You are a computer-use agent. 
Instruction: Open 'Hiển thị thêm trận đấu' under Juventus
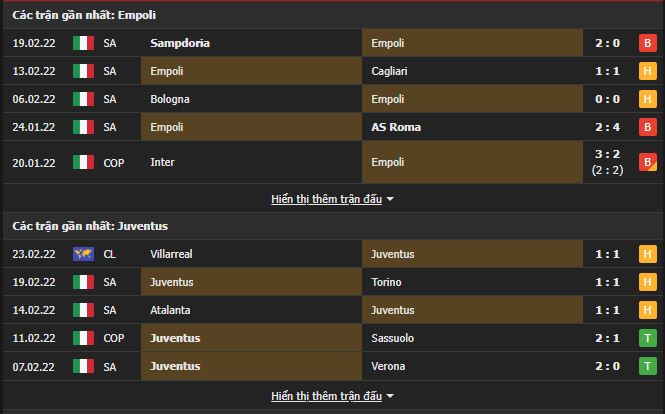[x=327, y=396]
